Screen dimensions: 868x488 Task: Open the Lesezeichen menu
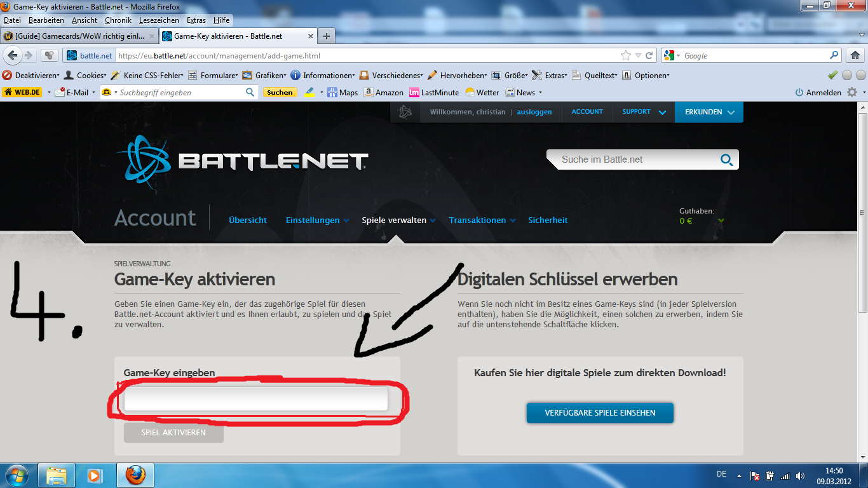[159, 20]
